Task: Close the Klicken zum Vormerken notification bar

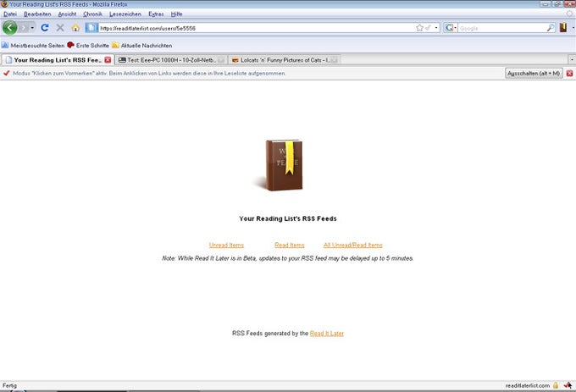Action: pos(570,74)
